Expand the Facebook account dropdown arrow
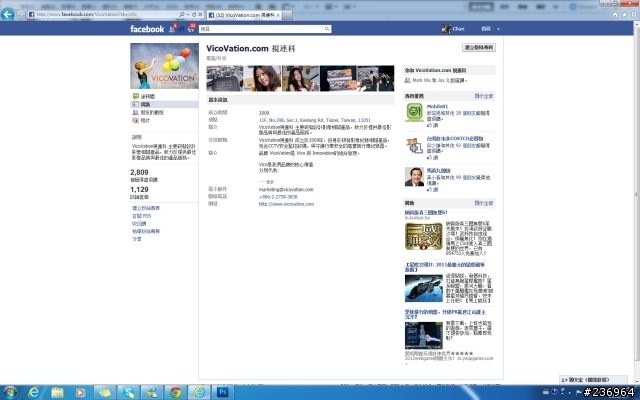This screenshot has height=400, width=640. [498, 29]
